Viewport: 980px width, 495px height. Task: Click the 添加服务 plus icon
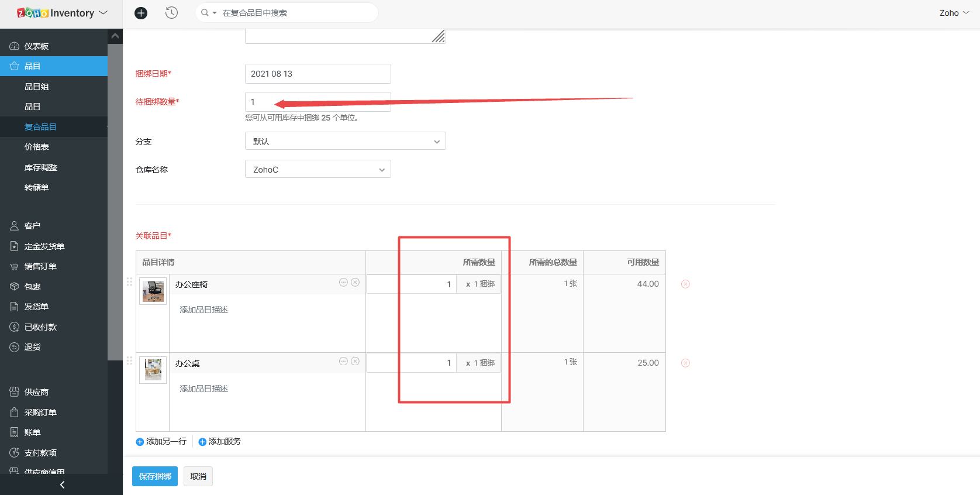202,442
